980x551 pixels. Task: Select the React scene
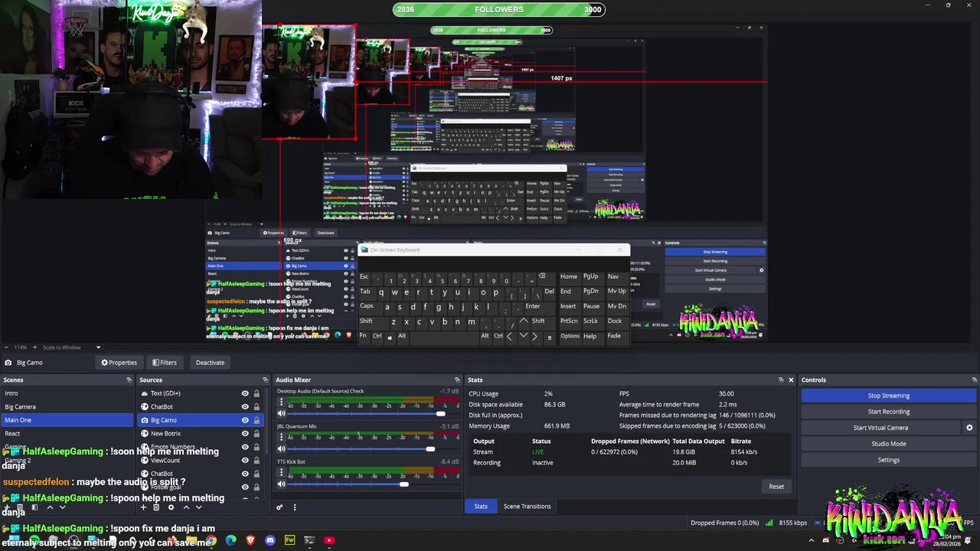tap(67, 433)
